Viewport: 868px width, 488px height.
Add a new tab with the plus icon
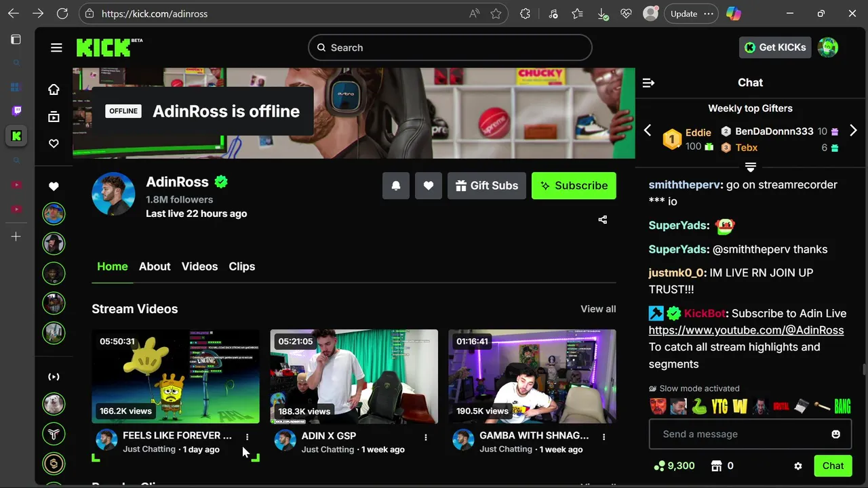tap(16, 237)
